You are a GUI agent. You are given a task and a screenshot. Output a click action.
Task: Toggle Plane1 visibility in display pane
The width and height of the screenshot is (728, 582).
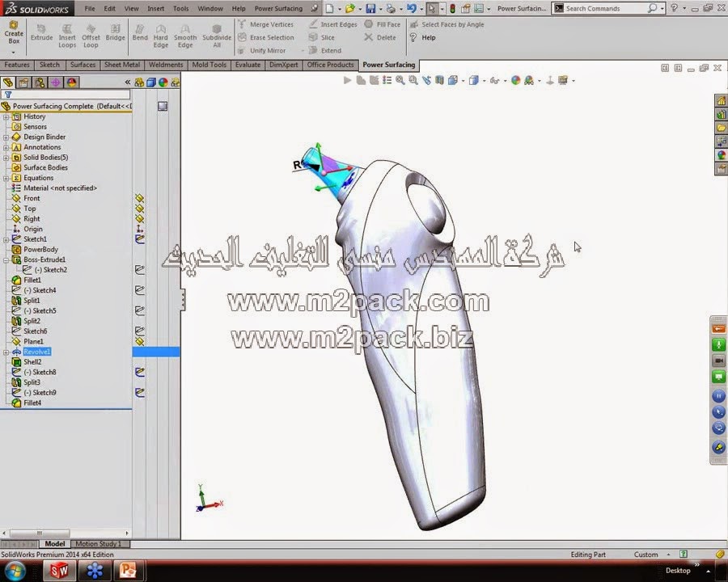tap(139, 341)
